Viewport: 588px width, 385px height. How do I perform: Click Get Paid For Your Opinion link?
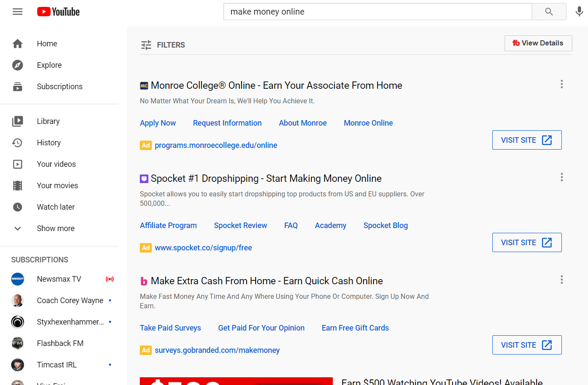(261, 328)
